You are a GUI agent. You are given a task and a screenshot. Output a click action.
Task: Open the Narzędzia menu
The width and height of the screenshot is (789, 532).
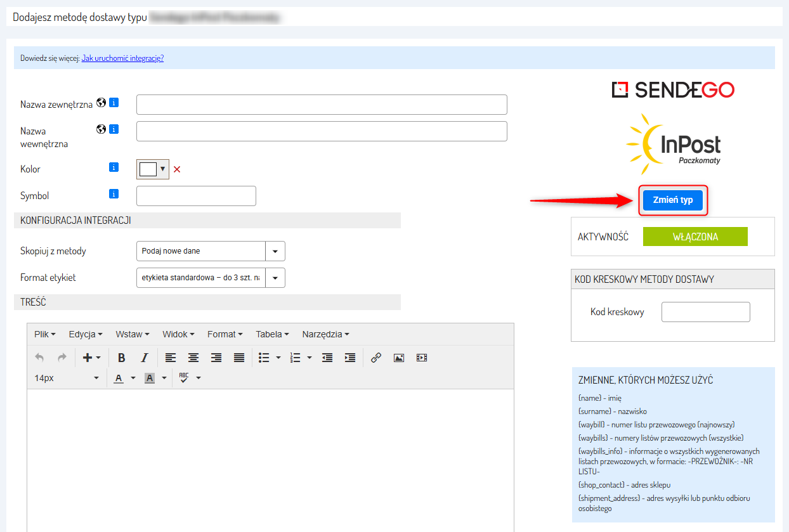tap(325, 334)
